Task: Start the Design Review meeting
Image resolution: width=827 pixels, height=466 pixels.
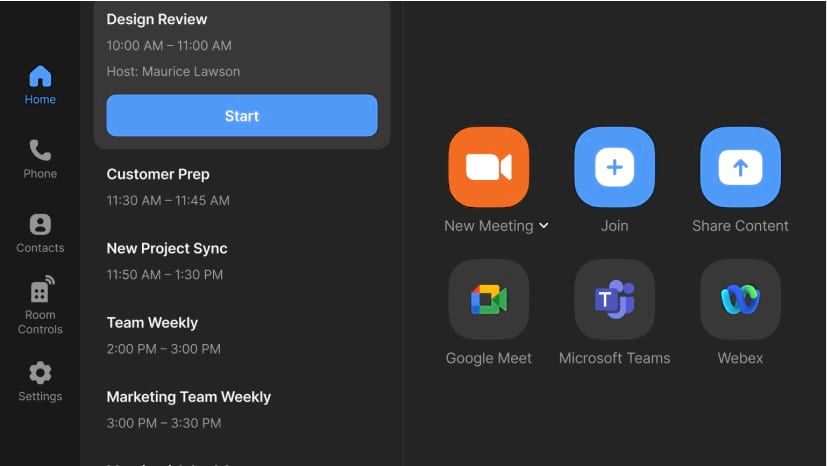Action: pos(242,116)
